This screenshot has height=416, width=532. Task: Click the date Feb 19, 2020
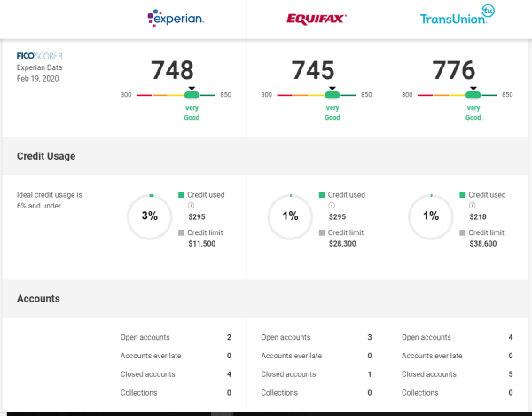37,79
